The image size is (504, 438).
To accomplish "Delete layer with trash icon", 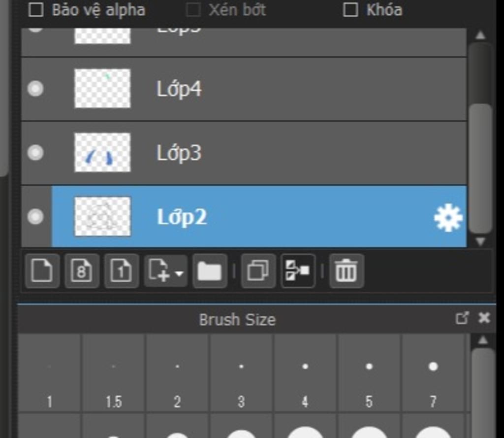I will point(346,270).
